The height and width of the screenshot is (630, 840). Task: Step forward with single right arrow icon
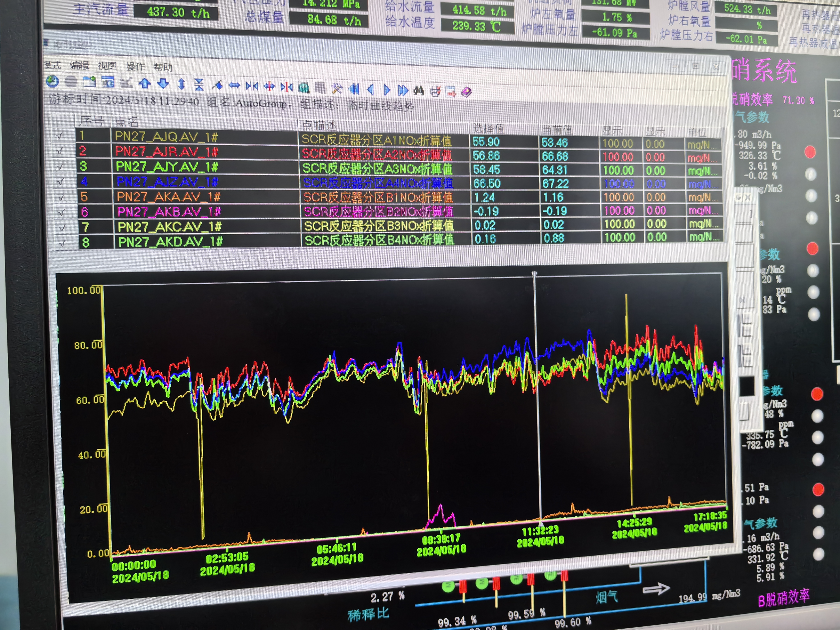coord(387,90)
